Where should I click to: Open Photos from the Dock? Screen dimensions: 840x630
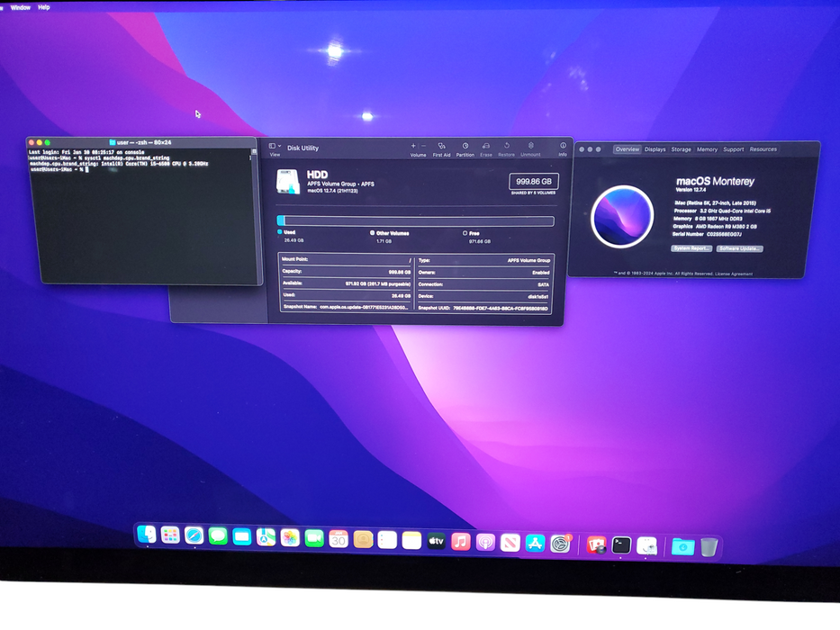coord(290,537)
